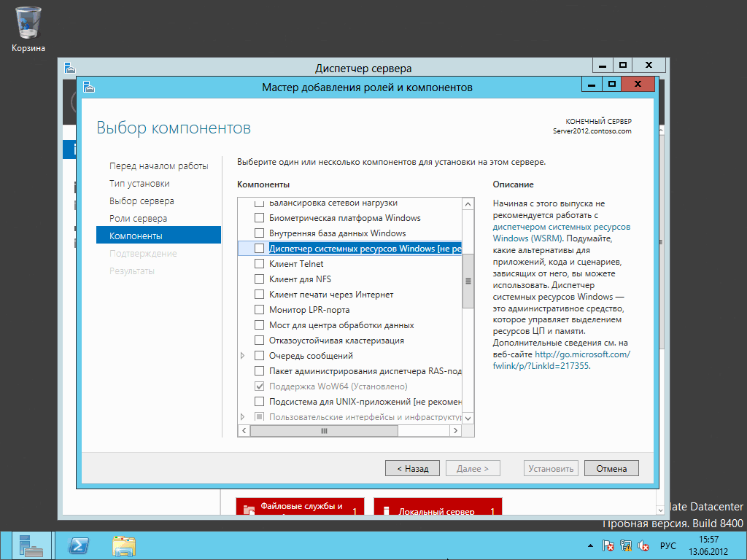Show hidden tray icons arrow

click(591, 545)
